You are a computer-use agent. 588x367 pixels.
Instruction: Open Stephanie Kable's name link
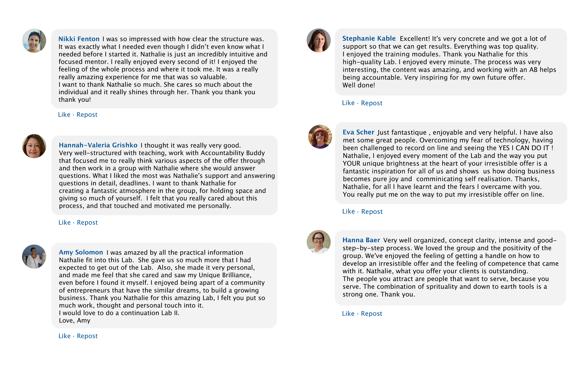tap(369, 38)
